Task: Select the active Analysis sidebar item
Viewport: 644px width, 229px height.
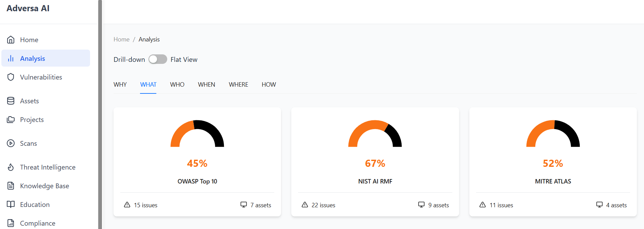Action: tap(46, 58)
